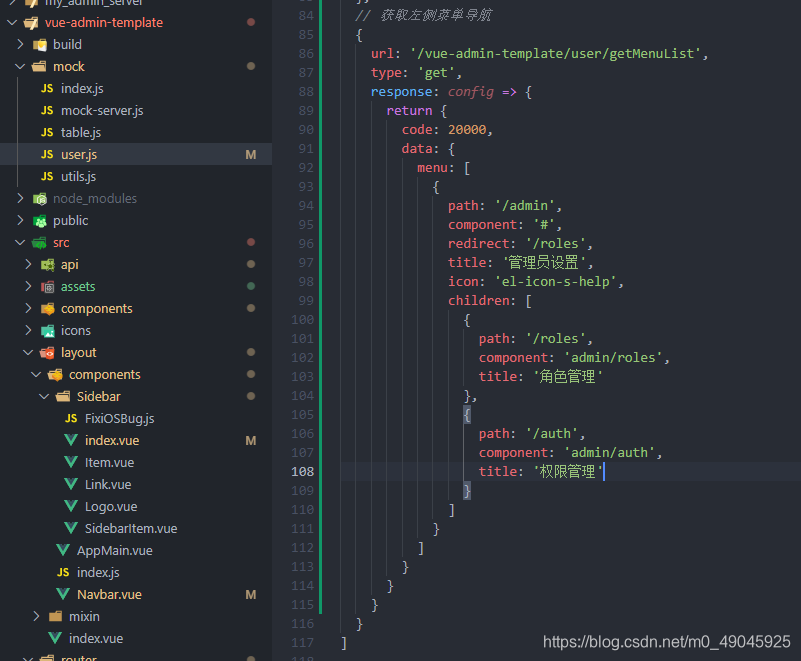
Task: Click the Vue icon of Navbar.vue
Action: pyautogui.click(x=63, y=594)
